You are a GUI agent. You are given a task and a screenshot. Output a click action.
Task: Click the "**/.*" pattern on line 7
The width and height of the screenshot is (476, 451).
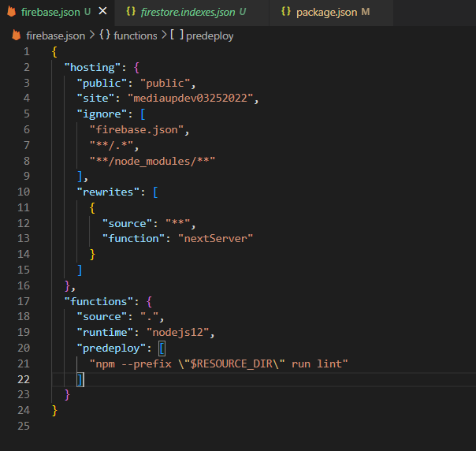(x=111, y=146)
